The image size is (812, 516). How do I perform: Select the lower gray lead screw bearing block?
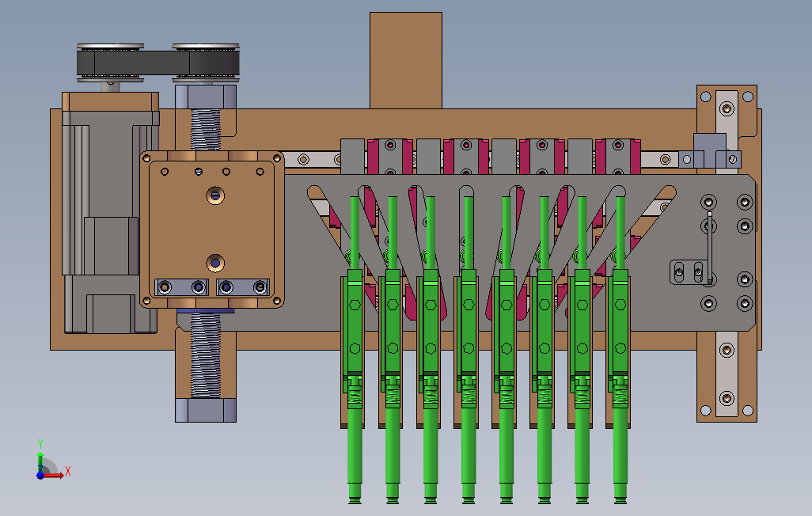206,410
